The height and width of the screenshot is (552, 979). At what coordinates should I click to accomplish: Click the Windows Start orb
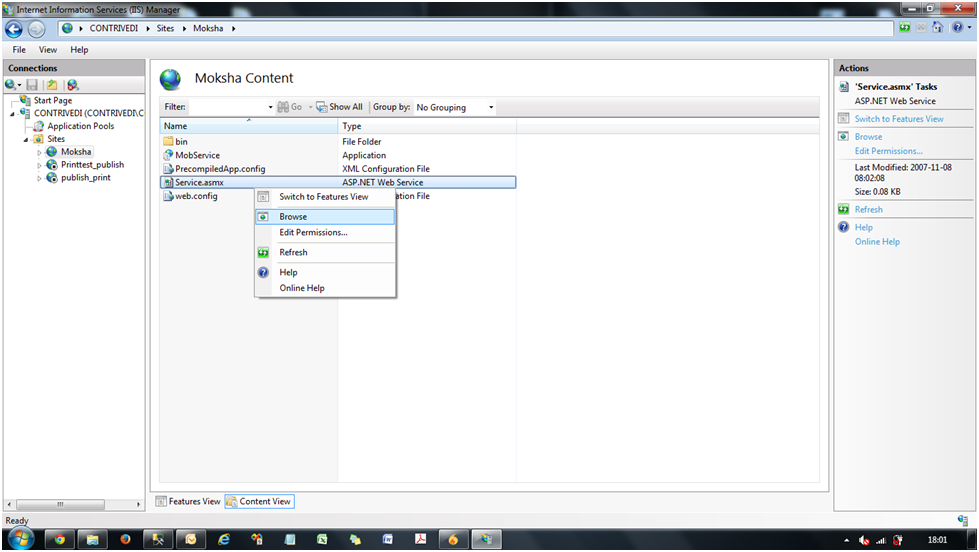point(20,539)
